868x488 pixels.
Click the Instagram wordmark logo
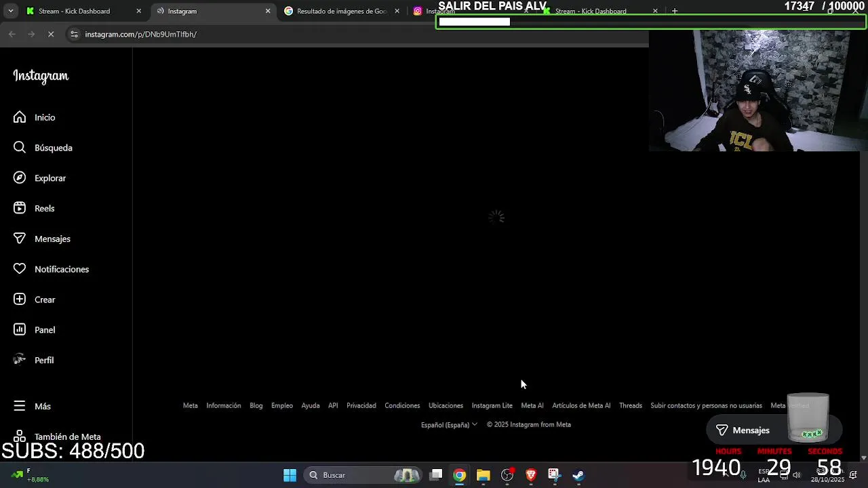[41, 76]
